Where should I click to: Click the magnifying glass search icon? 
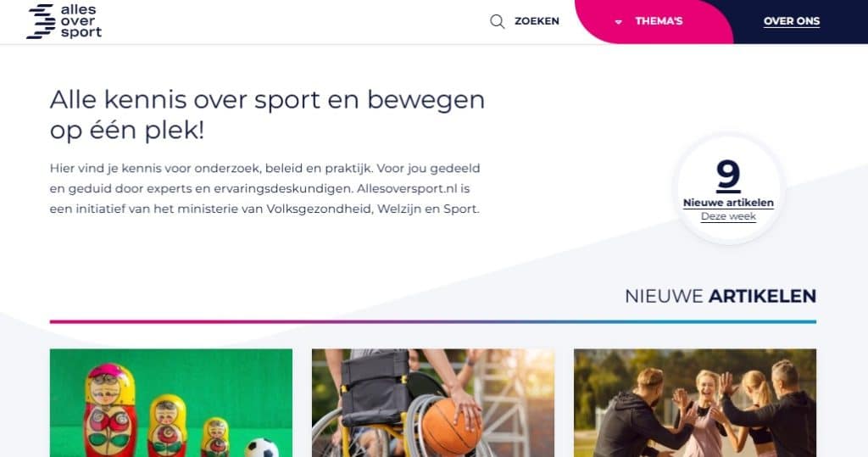point(497,21)
